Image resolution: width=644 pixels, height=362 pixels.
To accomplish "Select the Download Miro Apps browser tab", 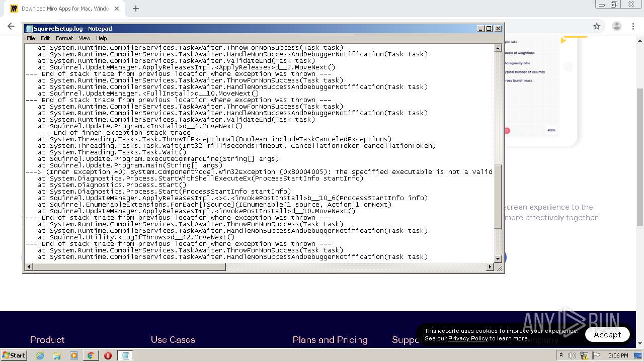I will (64, 9).
